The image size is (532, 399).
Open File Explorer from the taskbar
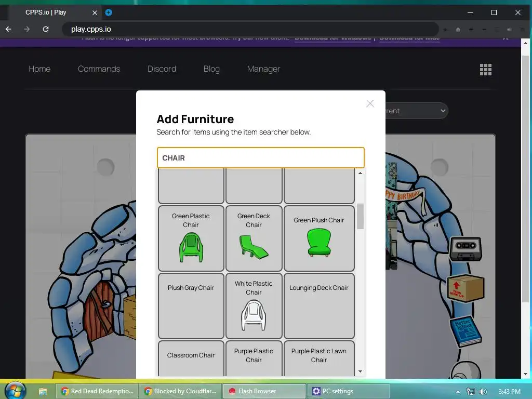point(43,392)
